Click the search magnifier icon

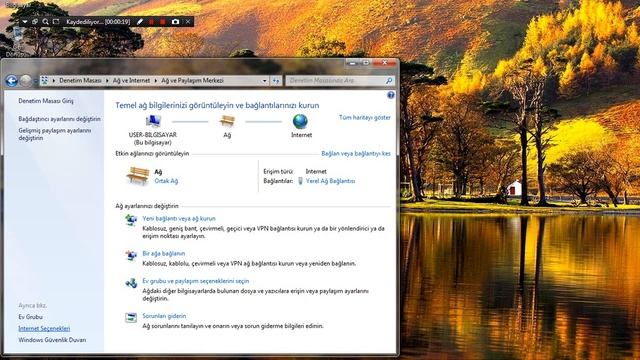389,81
